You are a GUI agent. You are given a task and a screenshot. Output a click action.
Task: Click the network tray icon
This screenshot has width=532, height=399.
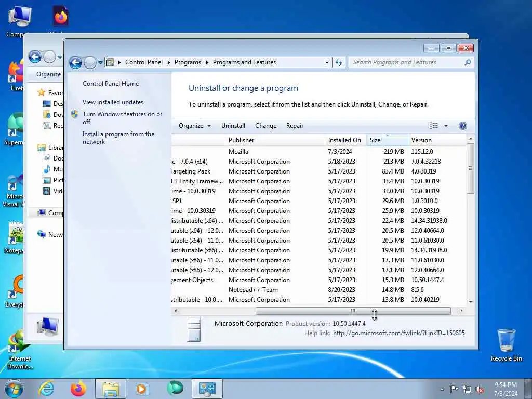click(467, 390)
